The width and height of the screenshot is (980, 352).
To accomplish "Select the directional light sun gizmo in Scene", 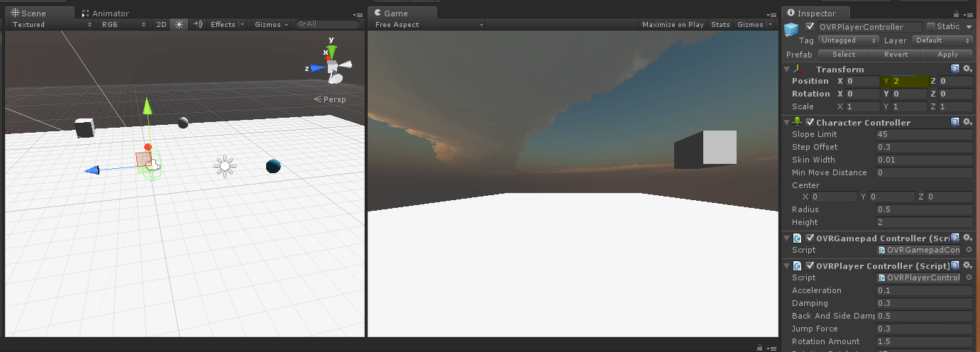I will coord(226,166).
